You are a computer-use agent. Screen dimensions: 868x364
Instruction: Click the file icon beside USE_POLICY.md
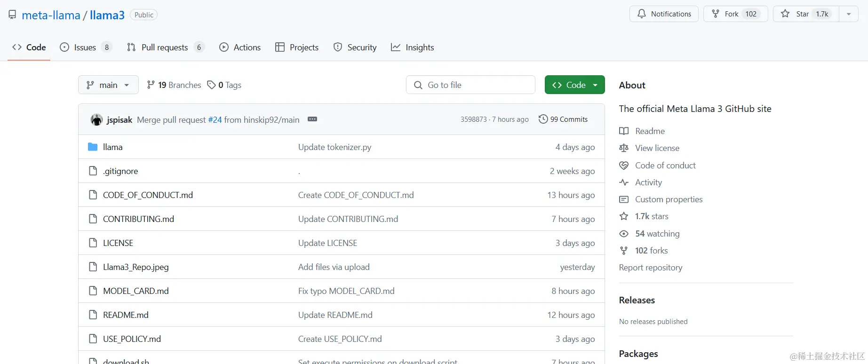pyautogui.click(x=93, y=339)
